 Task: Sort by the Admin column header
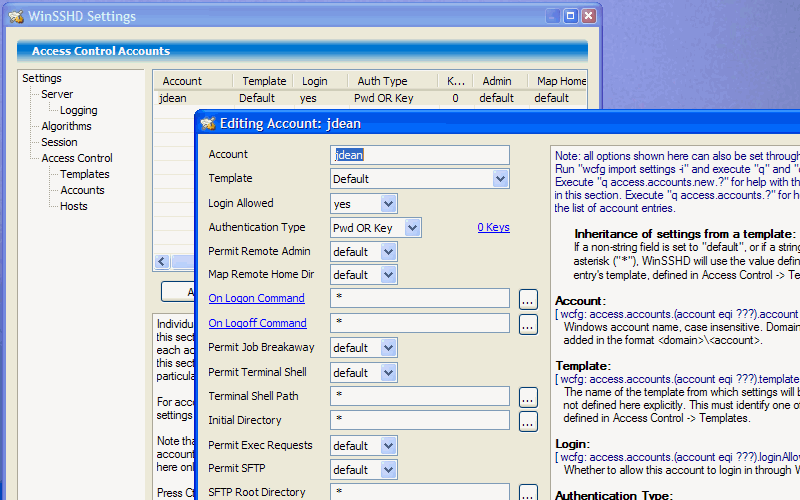(501, 81)
